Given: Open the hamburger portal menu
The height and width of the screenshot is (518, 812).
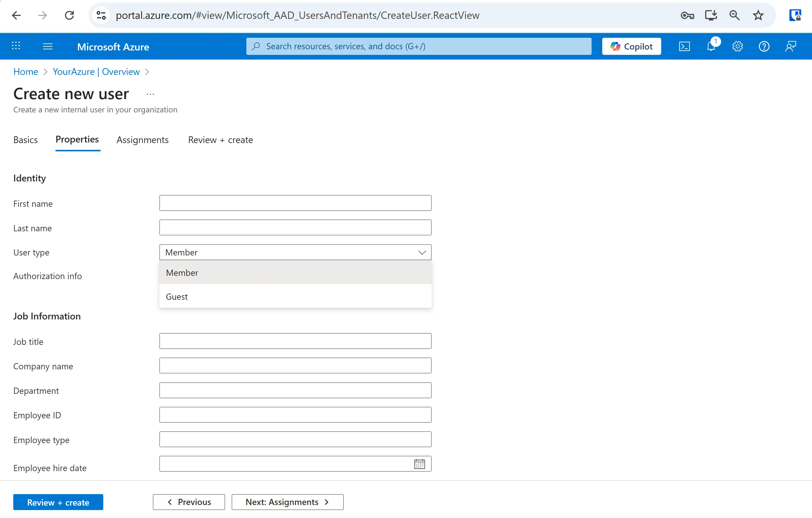Looking at the screenshot, I should click(48, 46).
